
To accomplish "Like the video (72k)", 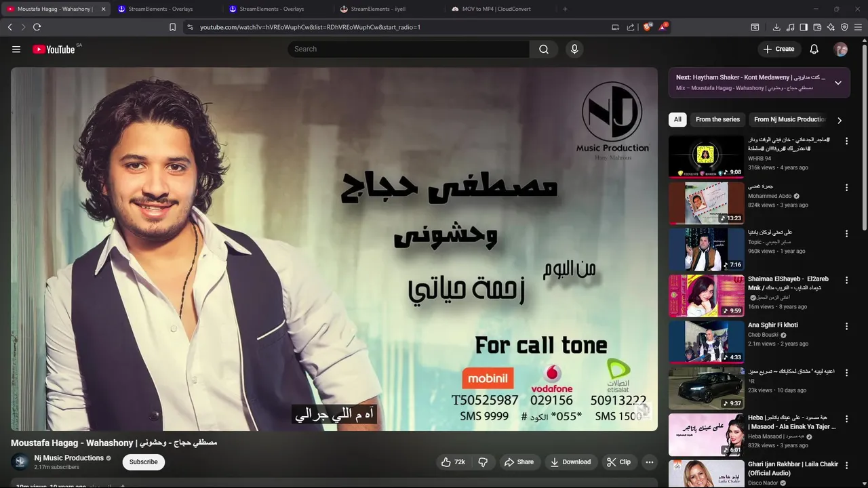I will pos(453,462).
